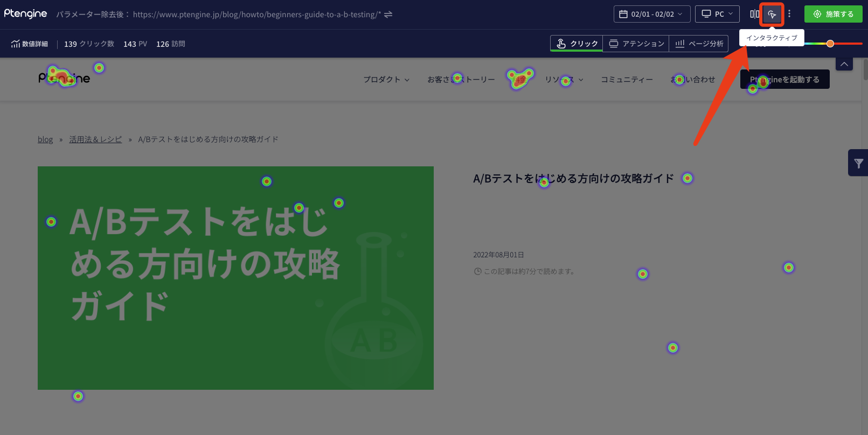Expand the プロダクト navigation menu
This screenshot has width=868, height=435.
(386, 80)
